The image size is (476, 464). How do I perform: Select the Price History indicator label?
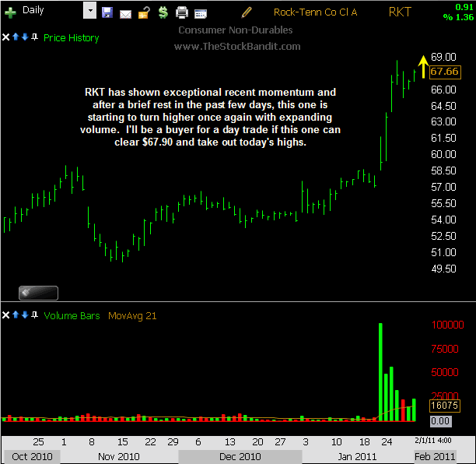(72, 37)
